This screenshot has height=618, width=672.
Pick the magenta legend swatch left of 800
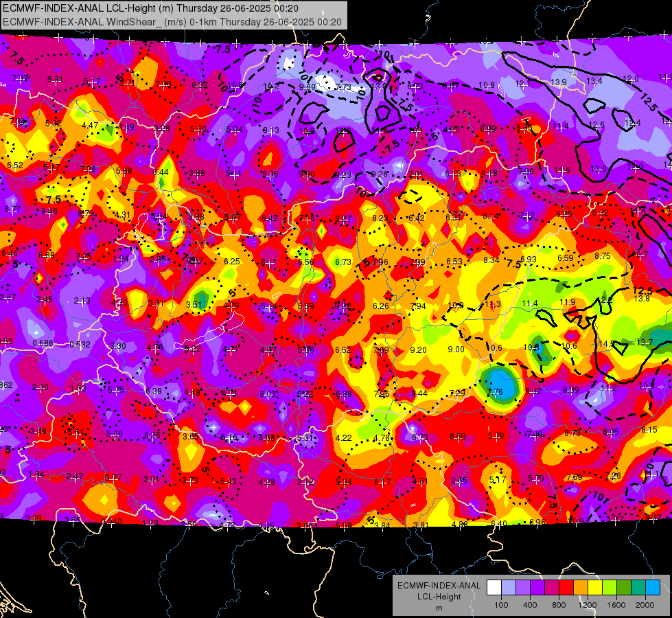552,588
